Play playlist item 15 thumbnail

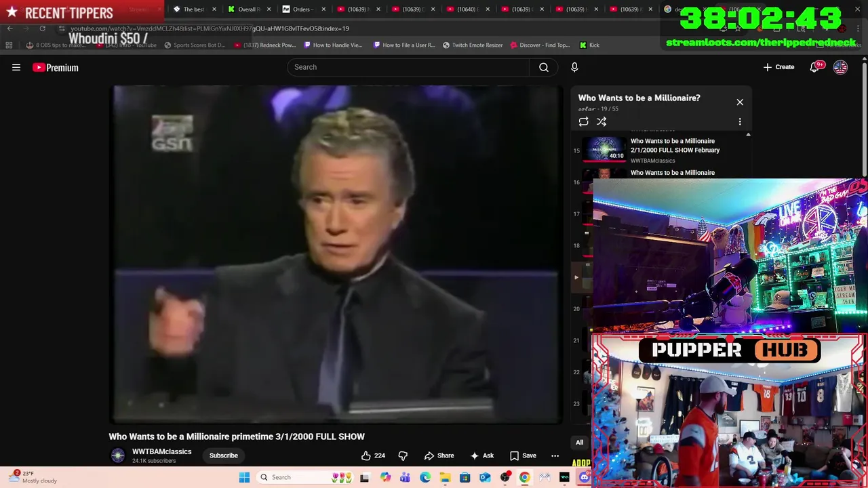click(606, 150)
